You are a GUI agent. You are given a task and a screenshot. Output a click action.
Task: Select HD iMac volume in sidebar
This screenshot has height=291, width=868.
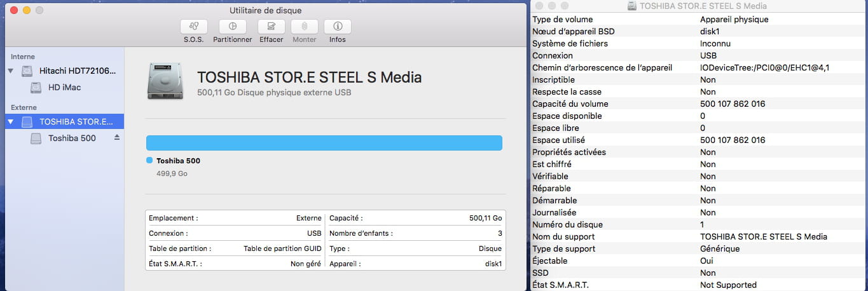click(64, 87)
